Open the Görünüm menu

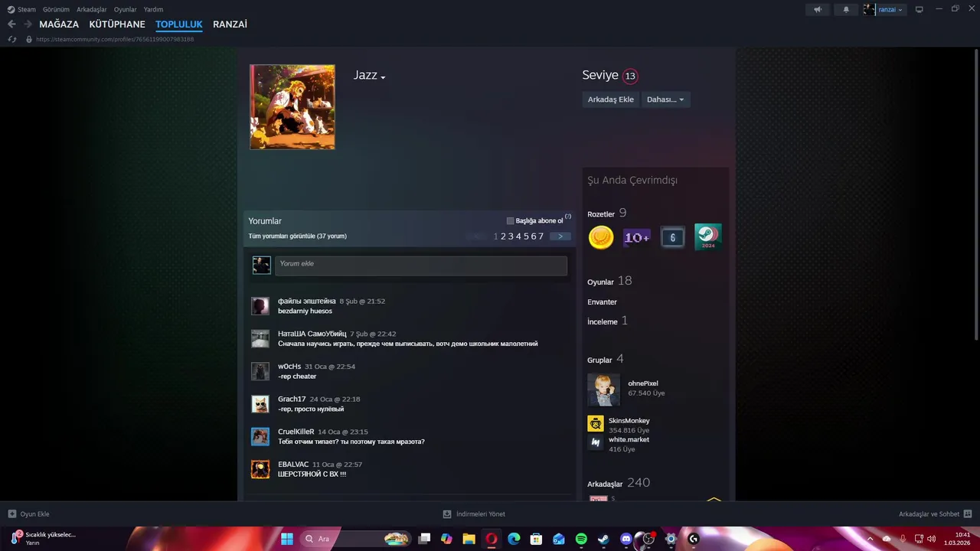56,9
